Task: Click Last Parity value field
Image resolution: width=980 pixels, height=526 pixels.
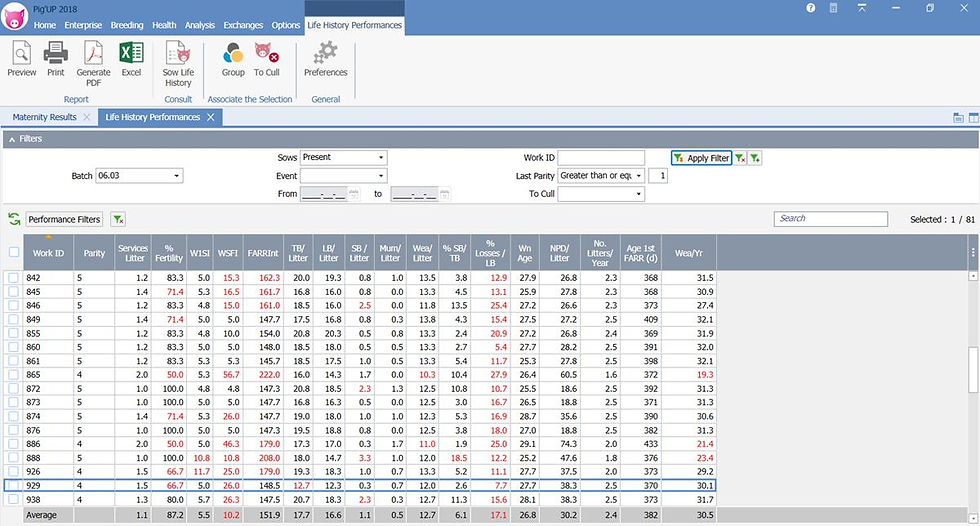Action: coord(658,176)
